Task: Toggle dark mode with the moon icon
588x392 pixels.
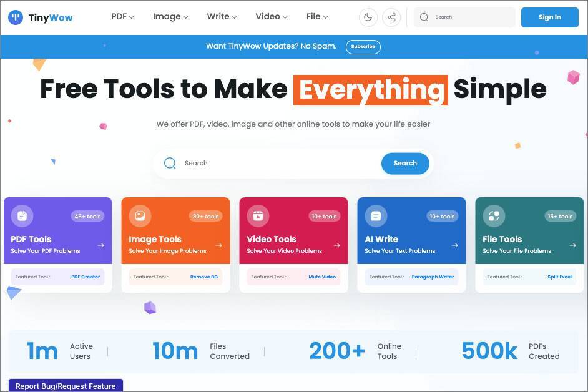Action: [368, 17]
